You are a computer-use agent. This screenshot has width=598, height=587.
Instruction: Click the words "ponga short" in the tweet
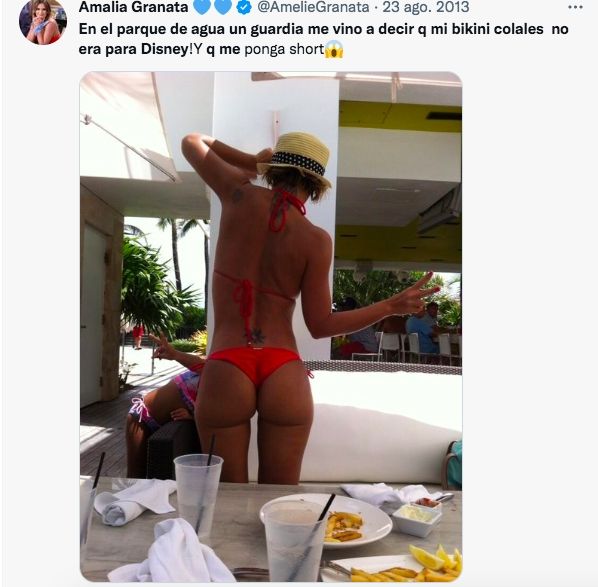(284, 50)
